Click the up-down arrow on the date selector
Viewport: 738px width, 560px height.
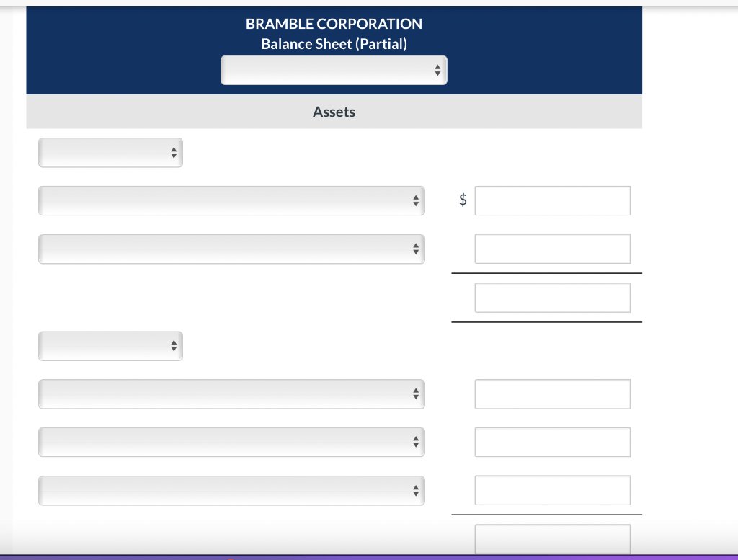click(x=437, y=70)
